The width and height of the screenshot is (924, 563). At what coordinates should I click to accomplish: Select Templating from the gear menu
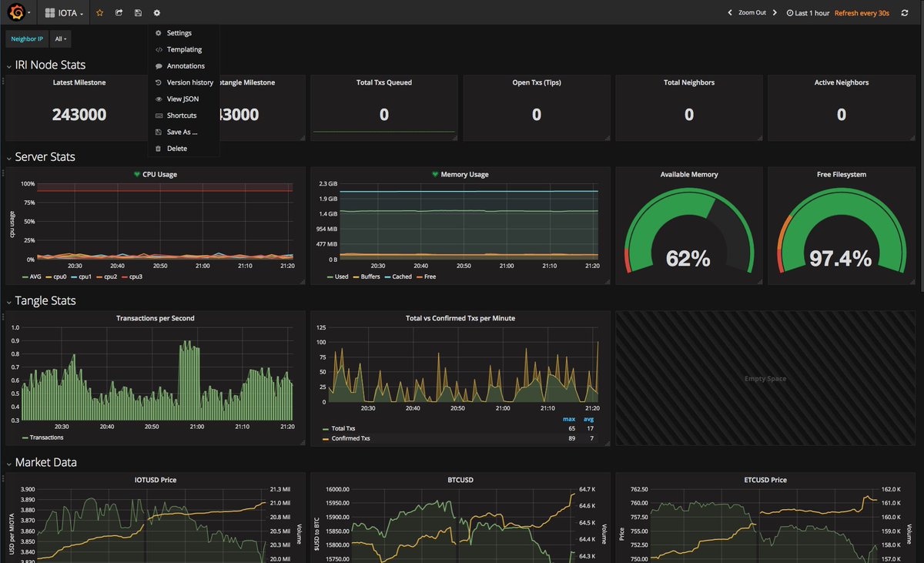183,49
